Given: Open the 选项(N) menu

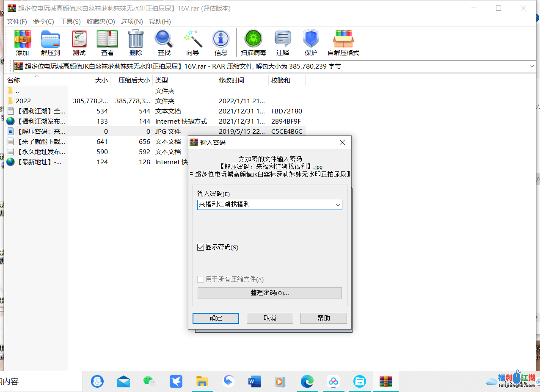Looking at the screenshot, I should (132, 21).
